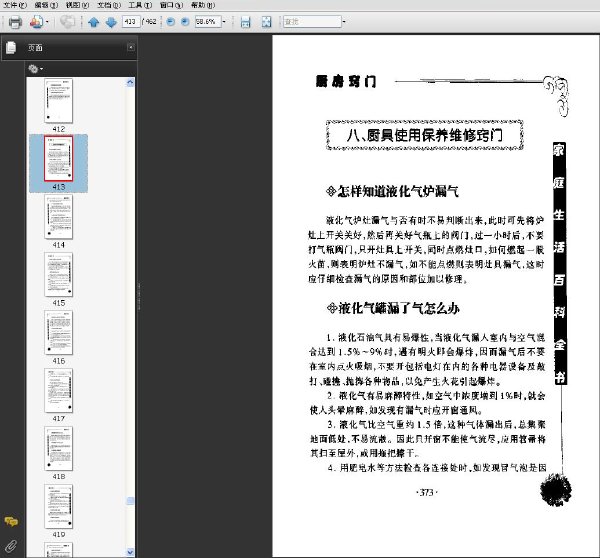Click the 厨房窍门 page header
Image resolution: width=600 pixels, height=558 pixels.
pos(346,81)
